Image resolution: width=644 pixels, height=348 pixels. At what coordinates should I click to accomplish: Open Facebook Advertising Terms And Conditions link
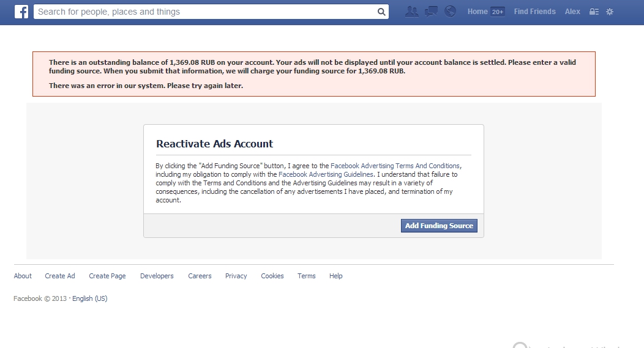pos(395,166)
